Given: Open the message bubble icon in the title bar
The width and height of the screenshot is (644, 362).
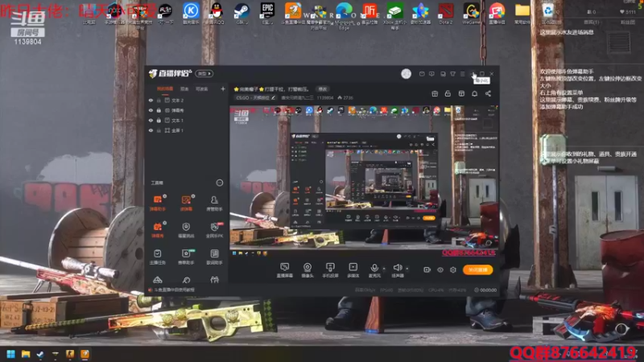Looking at the screenshot, I should click(431, 74).
